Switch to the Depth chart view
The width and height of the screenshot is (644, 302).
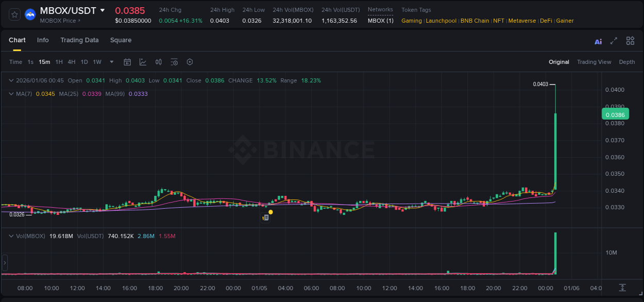pyautogui.click(x=626, y=62)
